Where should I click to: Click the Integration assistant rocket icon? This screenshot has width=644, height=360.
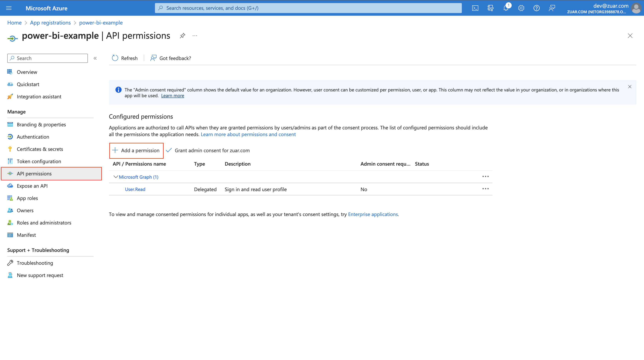coord(10,96)
